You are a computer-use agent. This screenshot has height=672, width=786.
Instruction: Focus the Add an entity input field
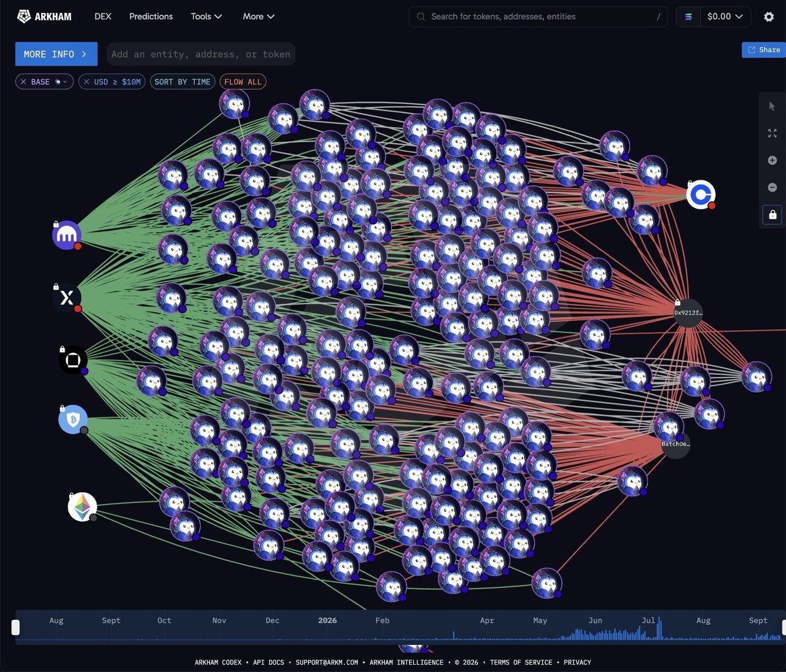pyautogui.click(x=201, y=54)
